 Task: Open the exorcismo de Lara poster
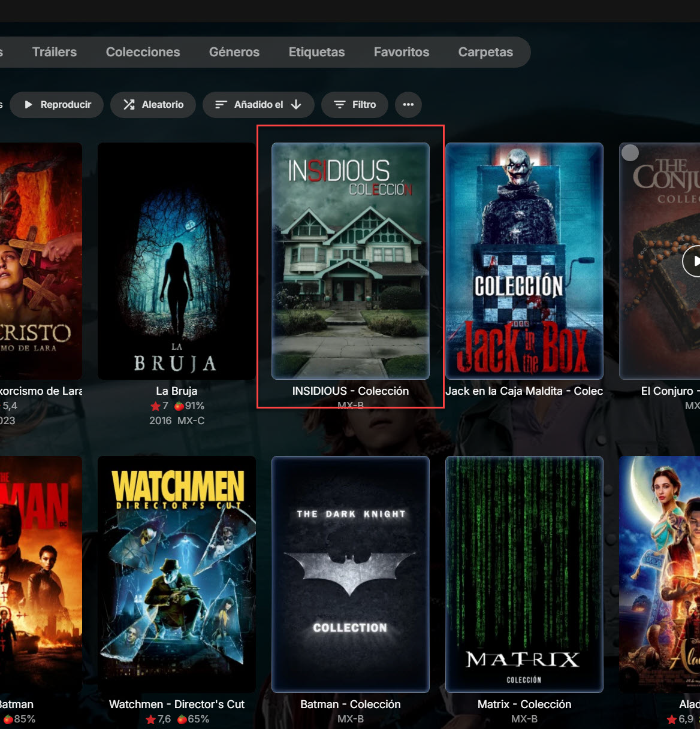pos(41,261)
